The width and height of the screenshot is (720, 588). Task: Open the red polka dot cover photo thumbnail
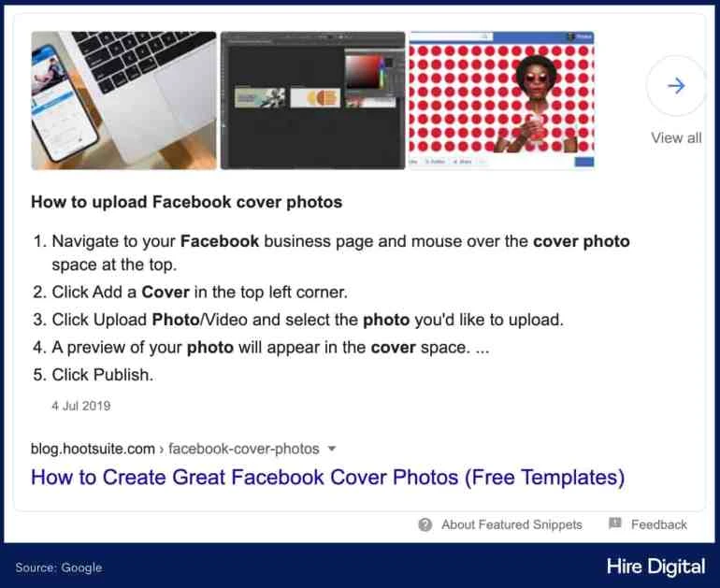pyautogui.click(x=502, y=101)
